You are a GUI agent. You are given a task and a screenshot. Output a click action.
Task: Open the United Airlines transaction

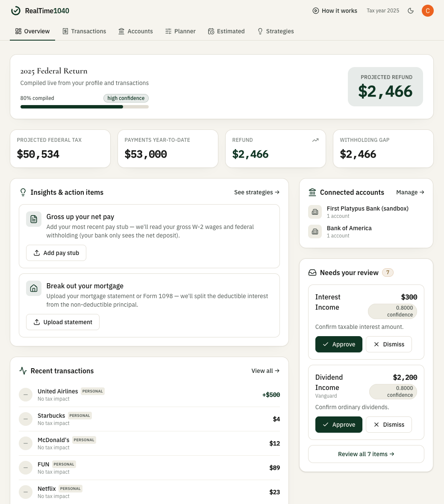coord(150,395)
